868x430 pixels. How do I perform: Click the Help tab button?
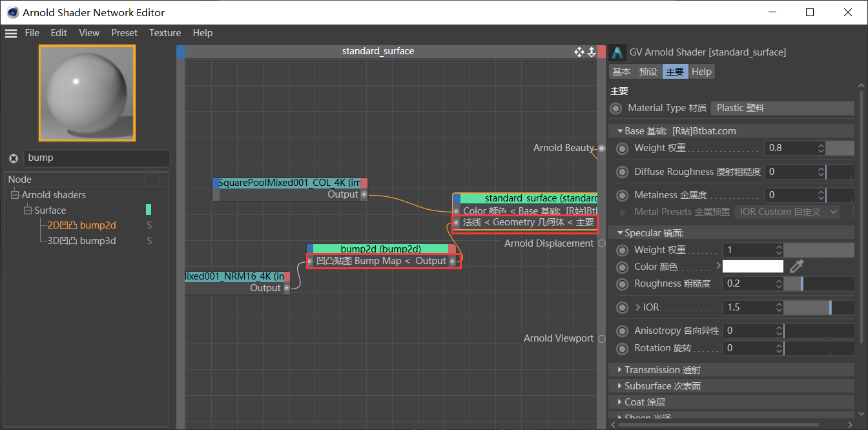coord(701,72)
